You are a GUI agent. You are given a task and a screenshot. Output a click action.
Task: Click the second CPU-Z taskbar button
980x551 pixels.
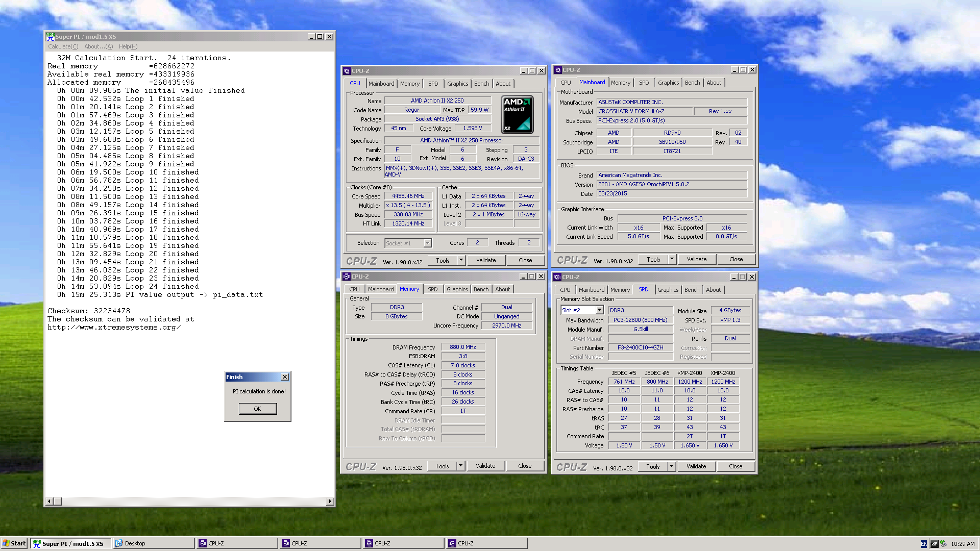[x=320, y=543]
